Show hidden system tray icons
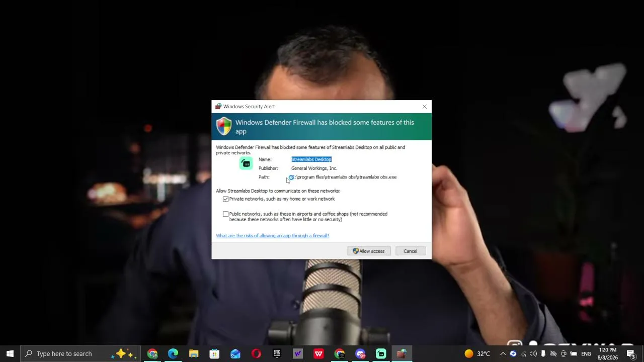 coord(503,353)
